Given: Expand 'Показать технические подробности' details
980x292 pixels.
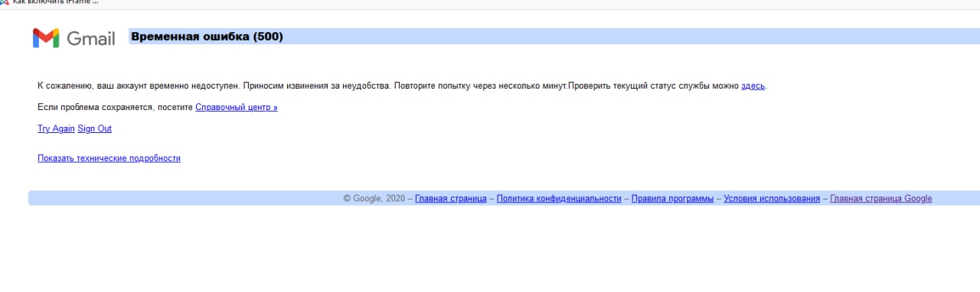Looking at the screenshot, I should coord(109,158).
